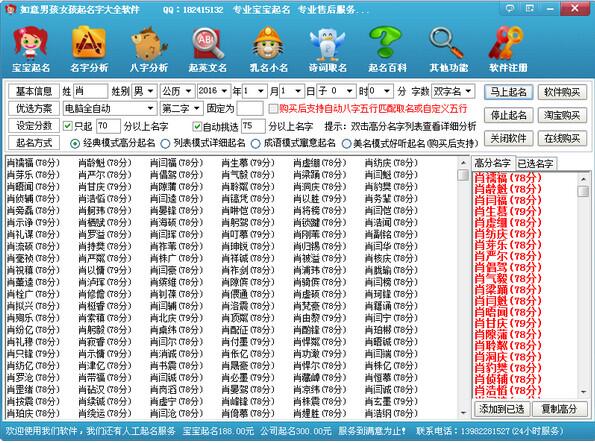Click the 添加到已选 button
Screen dimensions: 595x443
click(501, 409)
